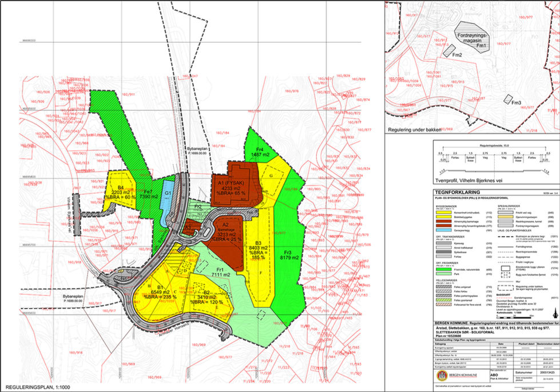The height and width of the screenshot is (392, 560).
Task: Click the north arrow symbol in the legend
Action: tap(555, 314)
